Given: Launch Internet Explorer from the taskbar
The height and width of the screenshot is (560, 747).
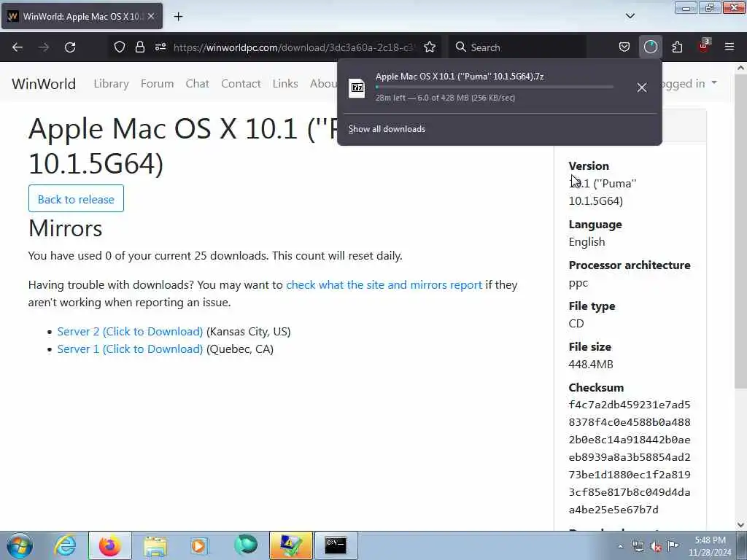Looking at the screenshot, I should (x=65, y=545).
